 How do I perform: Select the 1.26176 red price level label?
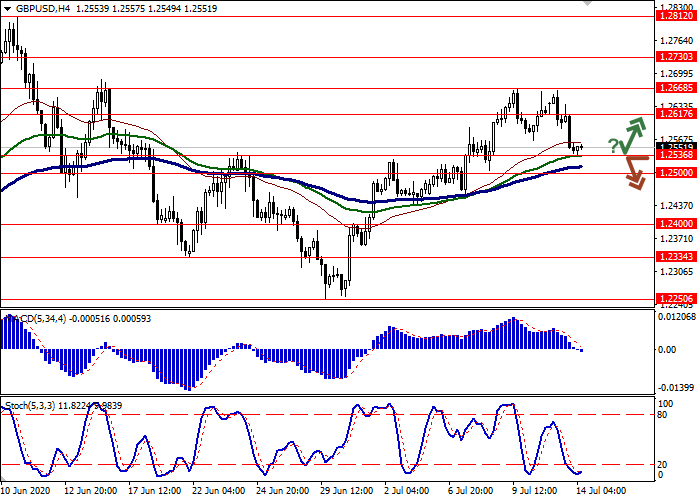click(x=676, y=114)
